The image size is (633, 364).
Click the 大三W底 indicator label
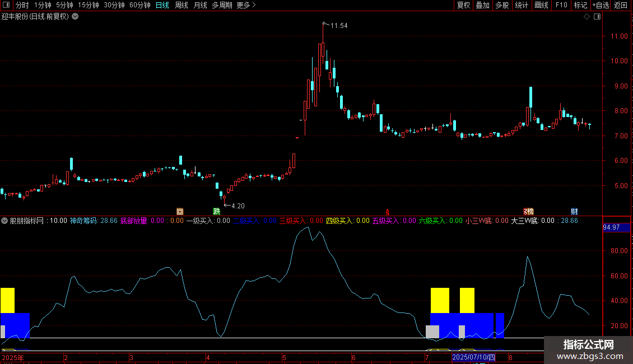pos(525,221)
